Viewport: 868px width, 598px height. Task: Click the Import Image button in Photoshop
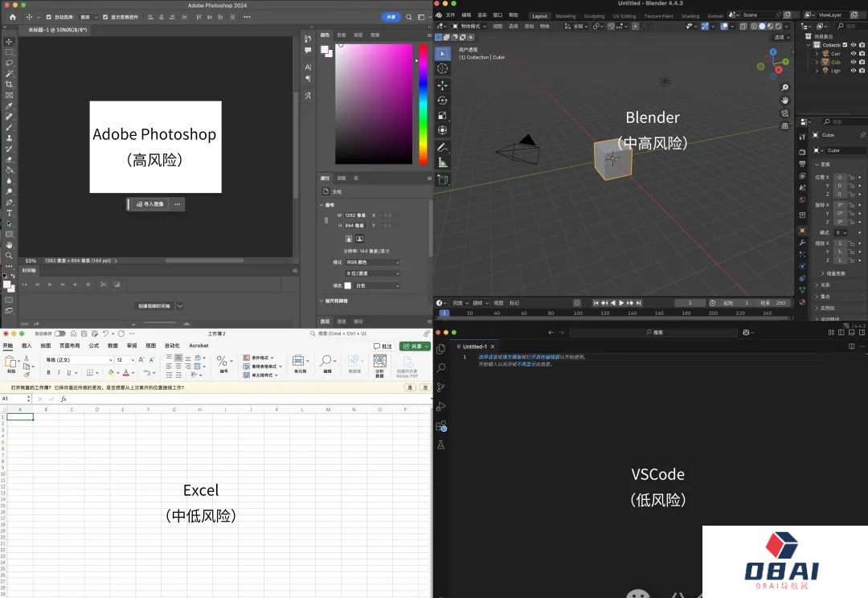pyautogui.click(x=150, y=204)
